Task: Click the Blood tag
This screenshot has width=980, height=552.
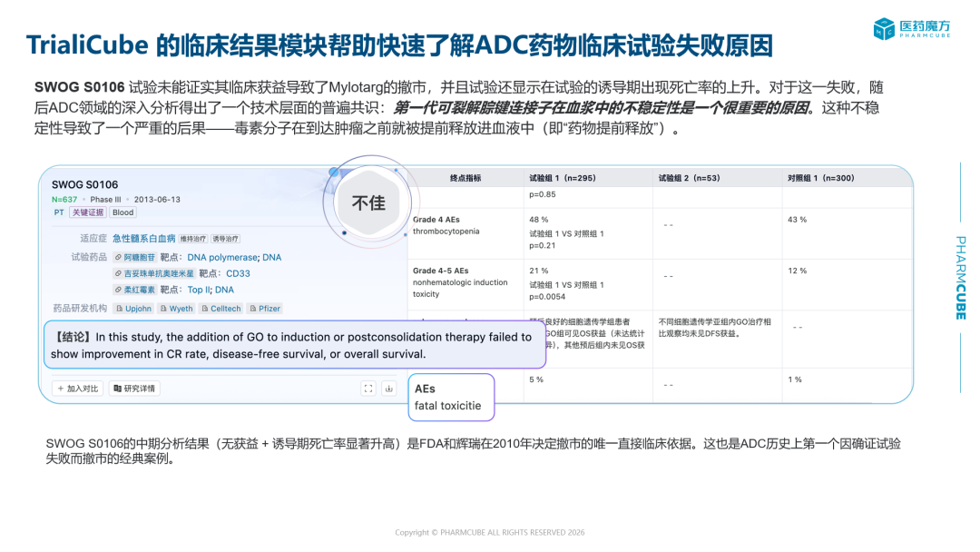Action: click(123, 212)
